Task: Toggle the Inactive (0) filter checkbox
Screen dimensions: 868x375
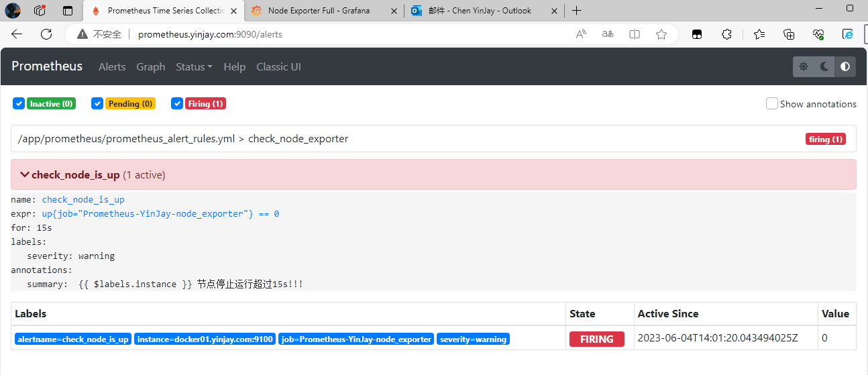Action: click(x=19, y=103)
